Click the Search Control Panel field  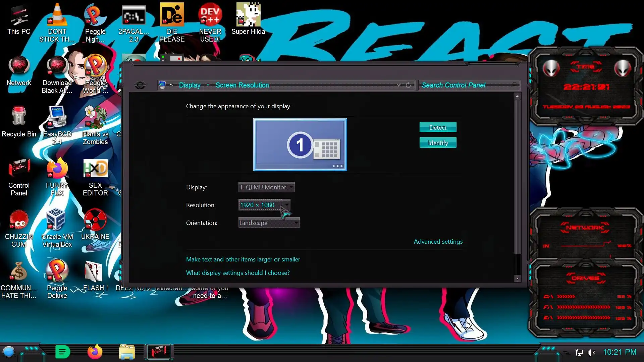tap(466, 85)
